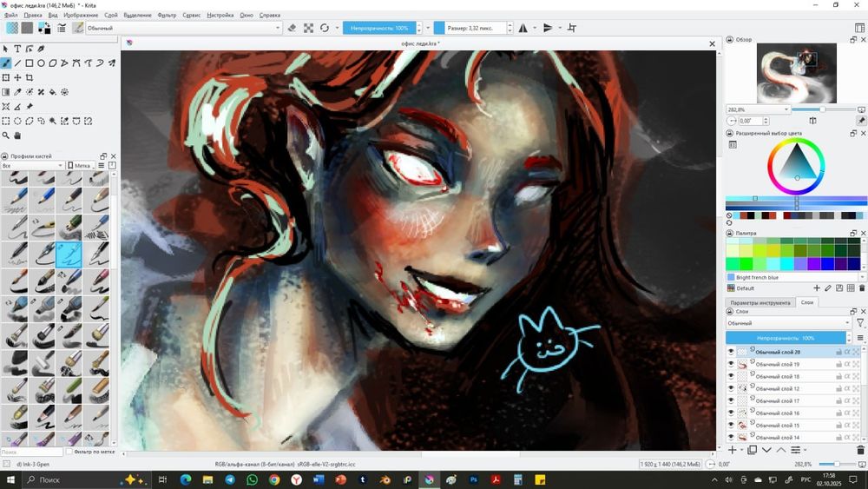Toggle vertical mirror painting
The image size is (868, 489).
point(548,28)
